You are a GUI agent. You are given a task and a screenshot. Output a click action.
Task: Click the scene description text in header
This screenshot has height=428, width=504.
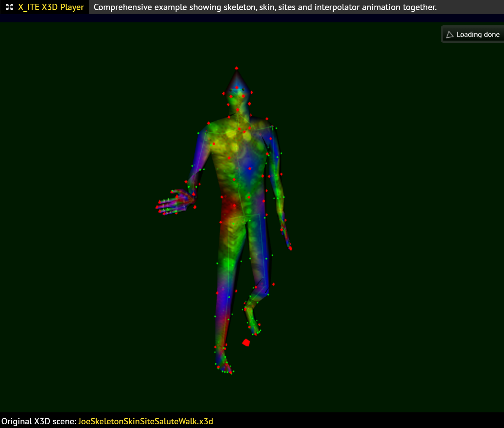tap(265, 7)
